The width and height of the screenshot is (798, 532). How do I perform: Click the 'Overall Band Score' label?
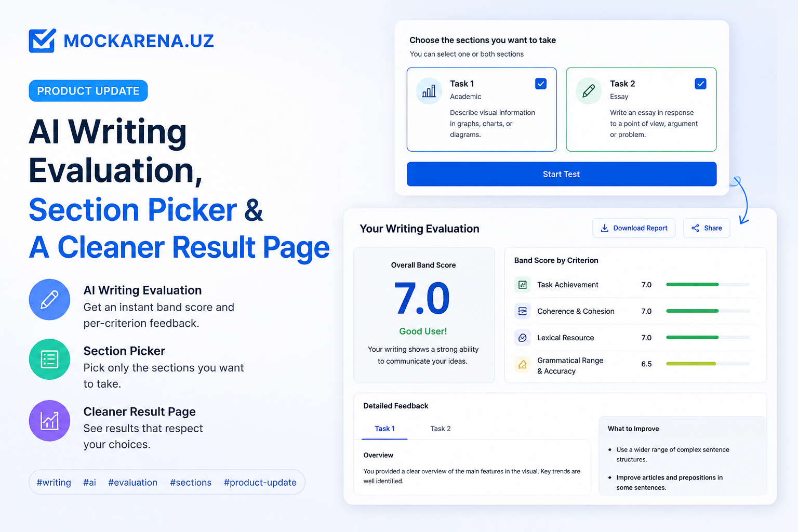(423, 265)
